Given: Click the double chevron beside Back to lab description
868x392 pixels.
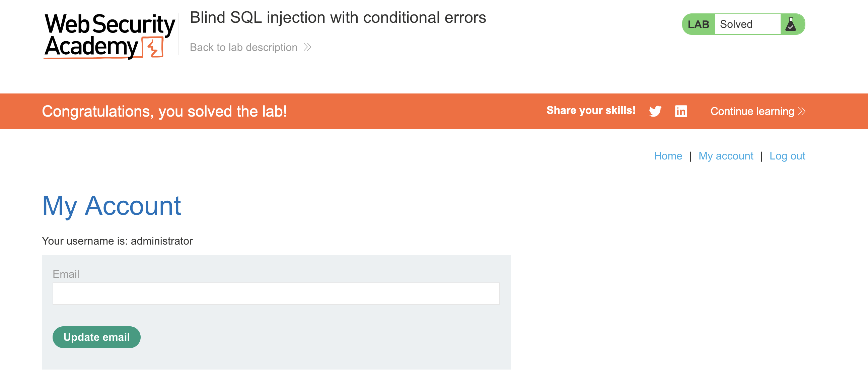Looking at the screenshot, I should (307, 47).
